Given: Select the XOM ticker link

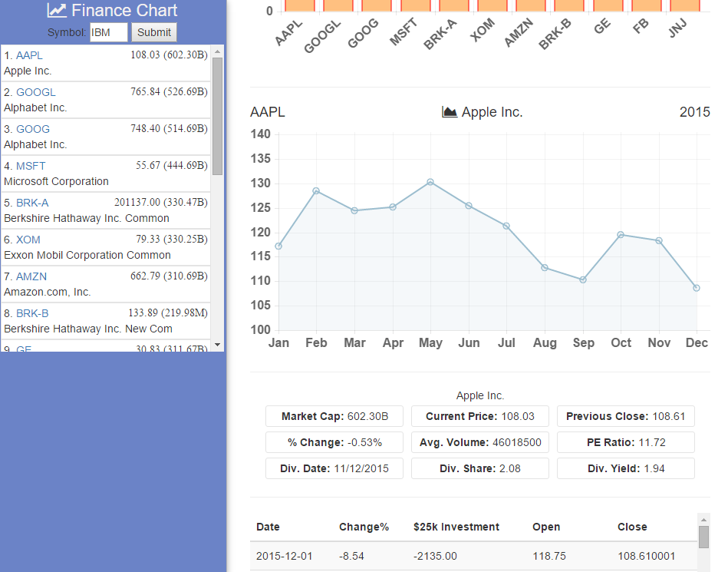Looking at the screenshot, I should tap(28, 240).
